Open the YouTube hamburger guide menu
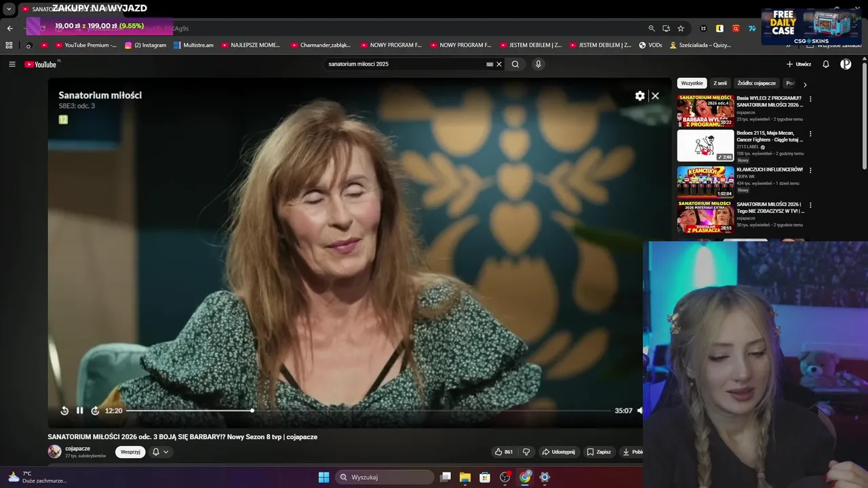The height and width of the screenshot is (488, 868). (12, 64)
